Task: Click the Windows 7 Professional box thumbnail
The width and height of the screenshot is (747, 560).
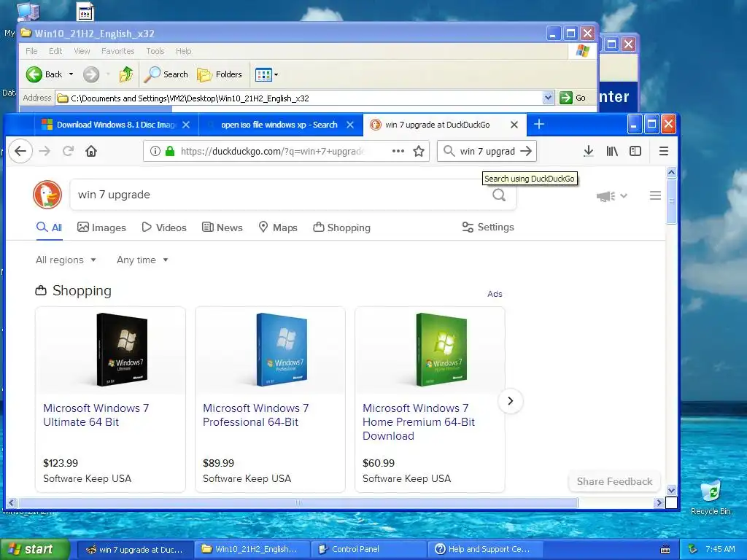Action: (x=282, y=349)
